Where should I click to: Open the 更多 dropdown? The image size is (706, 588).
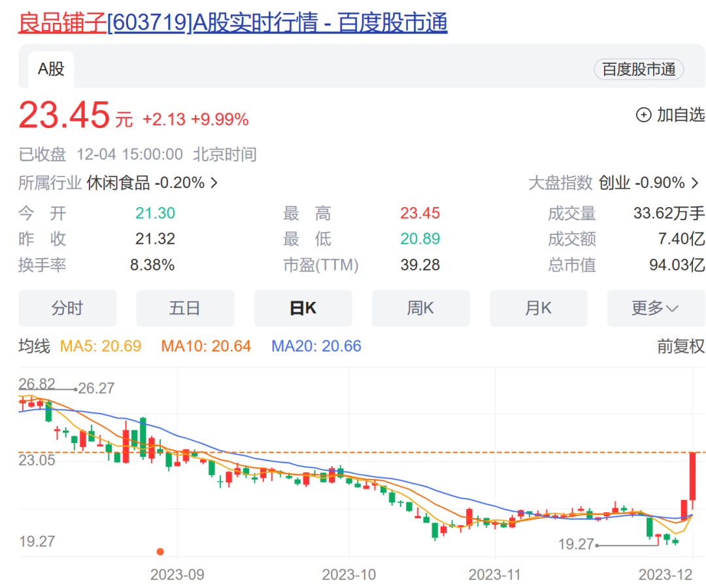click(x=656, y=308)
